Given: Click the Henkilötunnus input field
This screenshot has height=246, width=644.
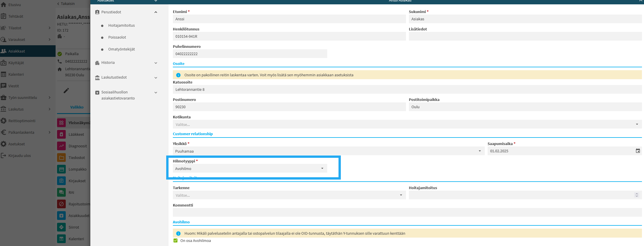Looking at the screenshot, I should click(x=289, y=36).
